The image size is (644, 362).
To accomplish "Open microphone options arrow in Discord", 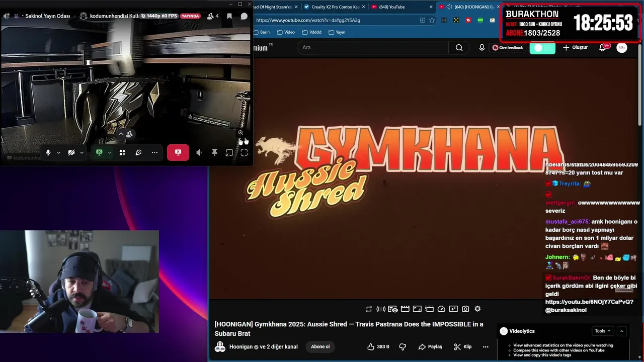I will click(58, 152).
